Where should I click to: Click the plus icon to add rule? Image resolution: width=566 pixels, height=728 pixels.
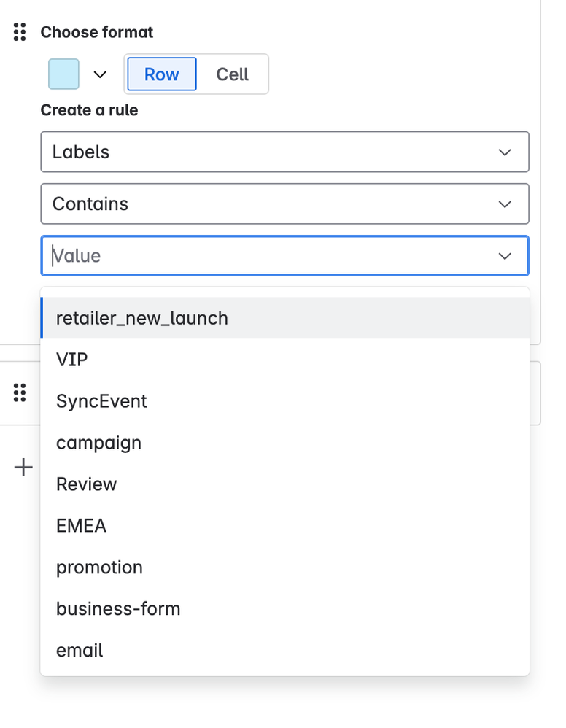point(24,468)
